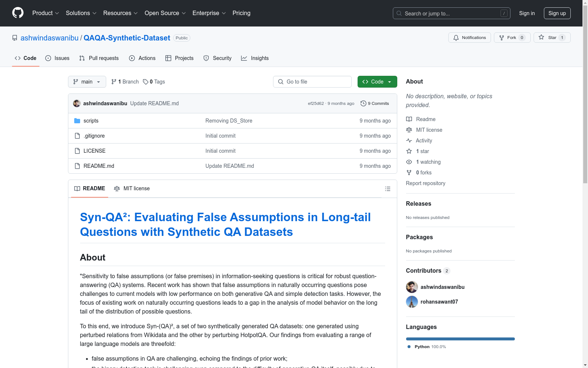Open the green Code dropdown button
This screenshot has height=368, width=588.
377,82
